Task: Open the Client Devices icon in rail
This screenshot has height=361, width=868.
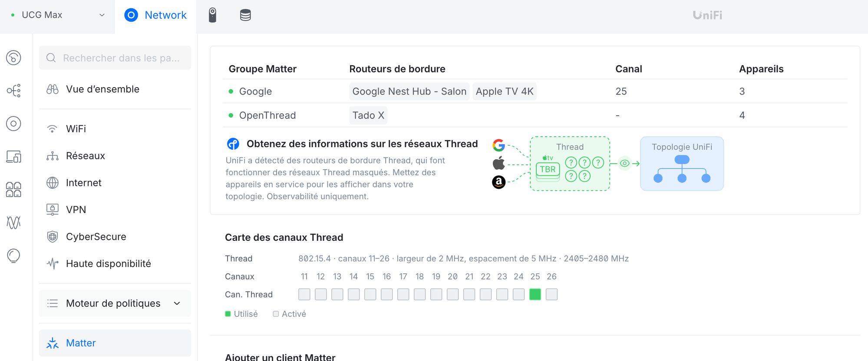Action: [x=13, y=157]
